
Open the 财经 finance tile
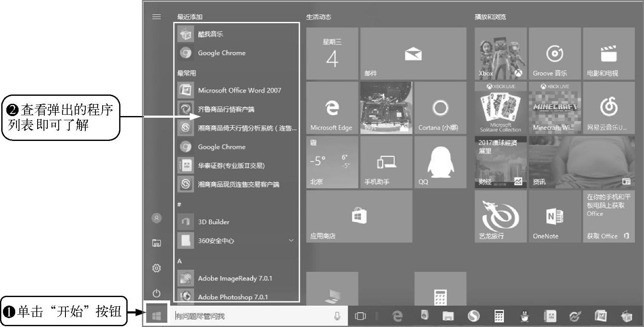[501, 162]
